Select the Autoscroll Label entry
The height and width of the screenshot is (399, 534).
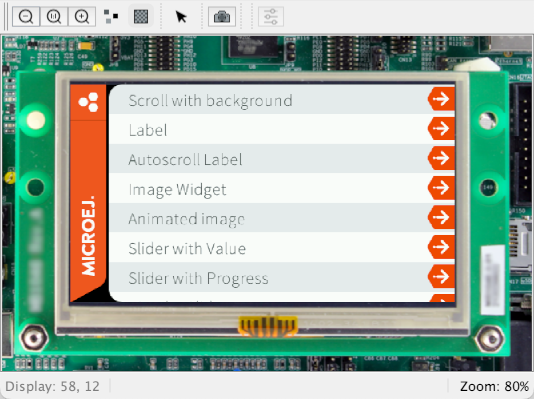pos(282,159)
